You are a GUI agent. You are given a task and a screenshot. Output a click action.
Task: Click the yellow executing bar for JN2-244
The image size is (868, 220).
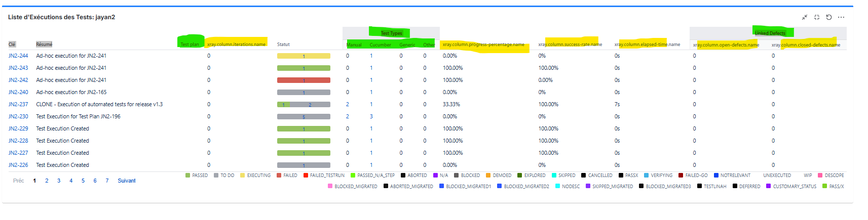tap(304, 56)
